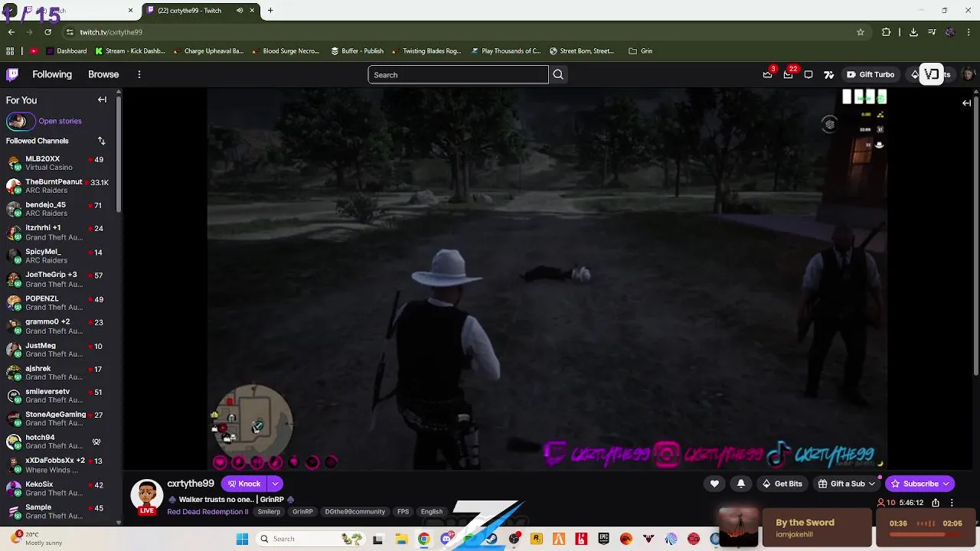Screen dimensions: 980x551
Task: Expand chat panel with arrow icon
Action: click(x=967, y=103)
